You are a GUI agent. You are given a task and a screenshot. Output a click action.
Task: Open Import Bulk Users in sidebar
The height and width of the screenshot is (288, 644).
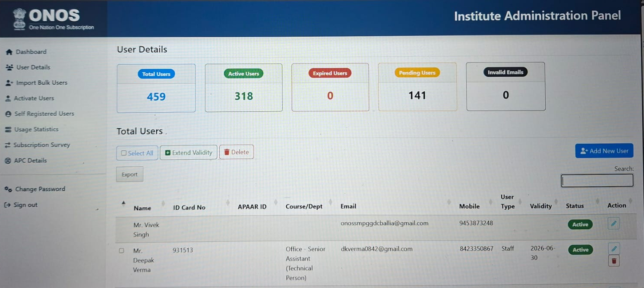[x=41, y=83]
